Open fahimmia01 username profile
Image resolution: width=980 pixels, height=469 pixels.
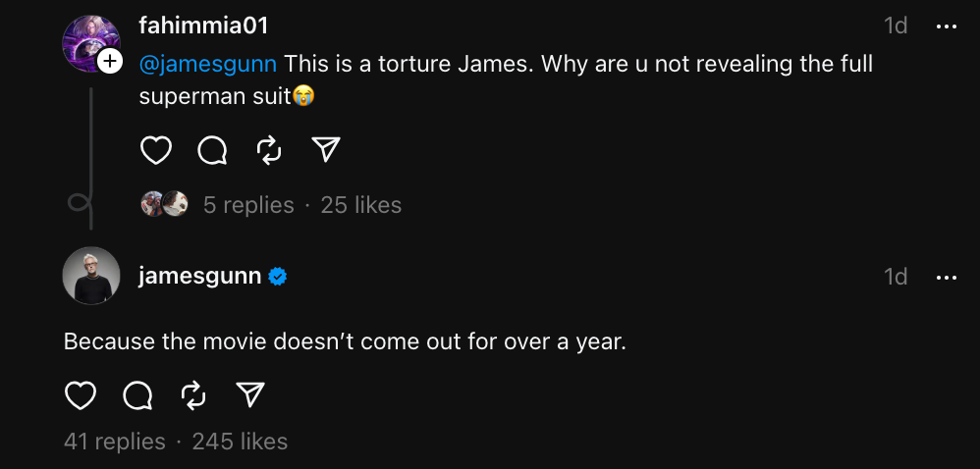click(x=203, y=26)
